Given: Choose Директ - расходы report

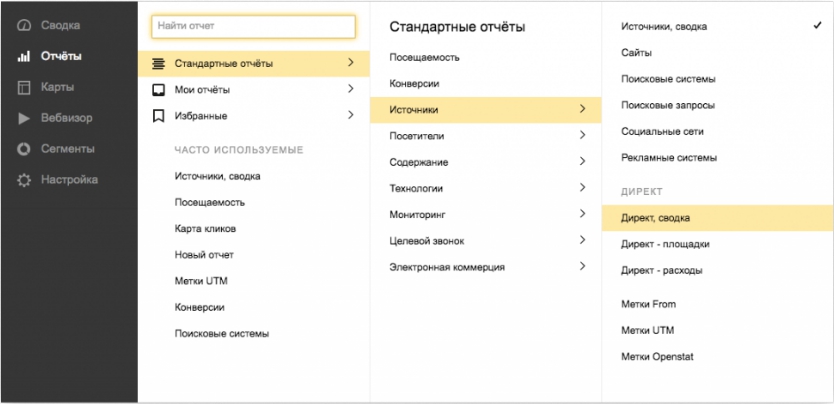Looking at the screenshot, I should (662, 271).
